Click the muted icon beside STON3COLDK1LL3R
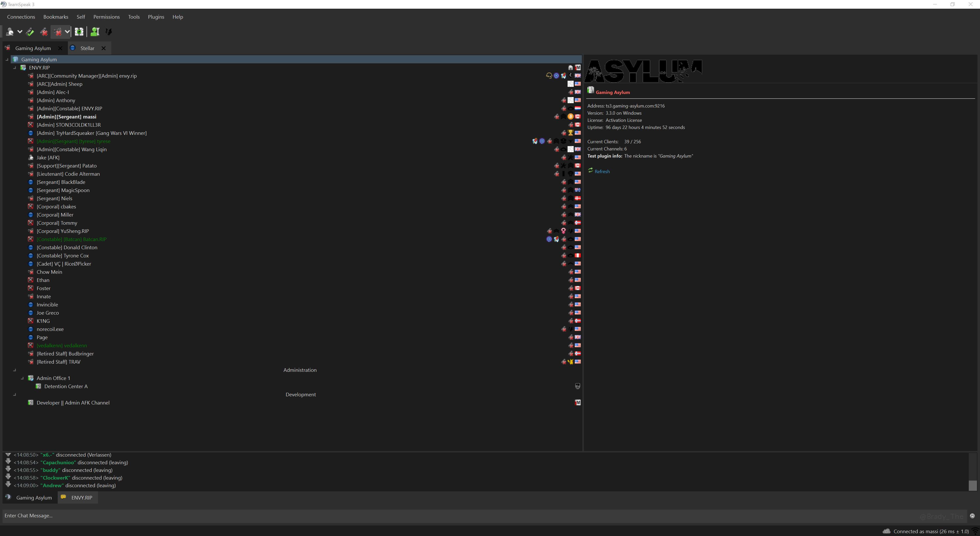This screenshot has height=536, width=980. click(31, 124)
